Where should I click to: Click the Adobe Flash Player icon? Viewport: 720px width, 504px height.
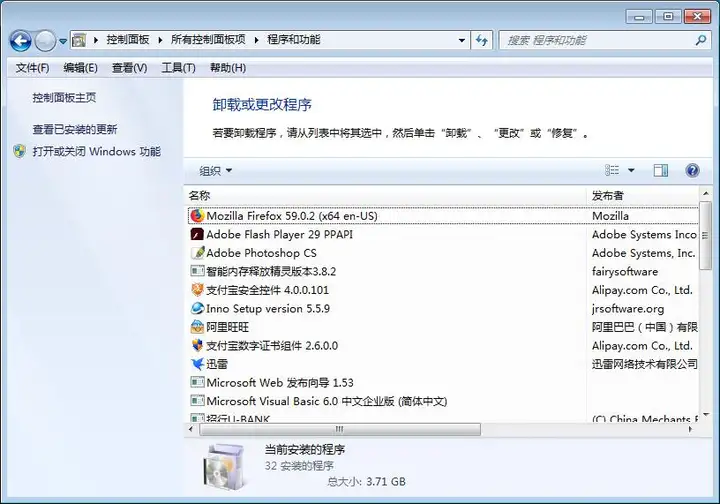coord(197,234)
